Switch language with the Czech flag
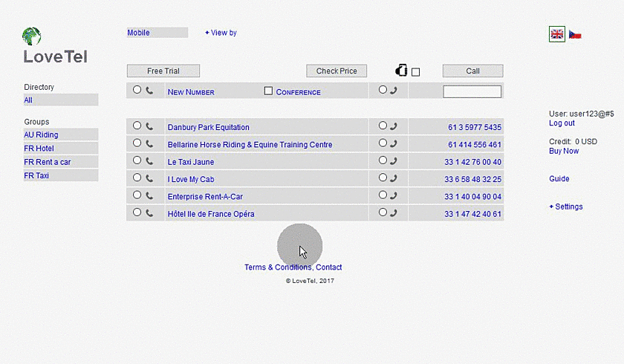The height and width of the screenshot is (364, 624). coord(575,34)
